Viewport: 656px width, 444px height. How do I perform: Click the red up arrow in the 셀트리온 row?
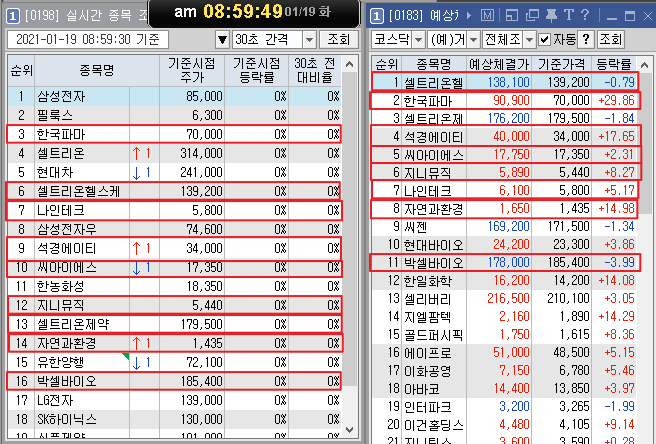[136, 154]
